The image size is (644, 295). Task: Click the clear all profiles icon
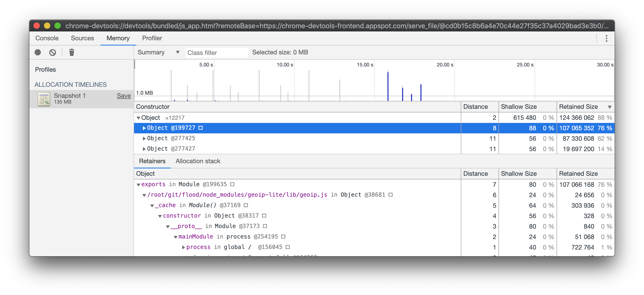pos(53,53)
